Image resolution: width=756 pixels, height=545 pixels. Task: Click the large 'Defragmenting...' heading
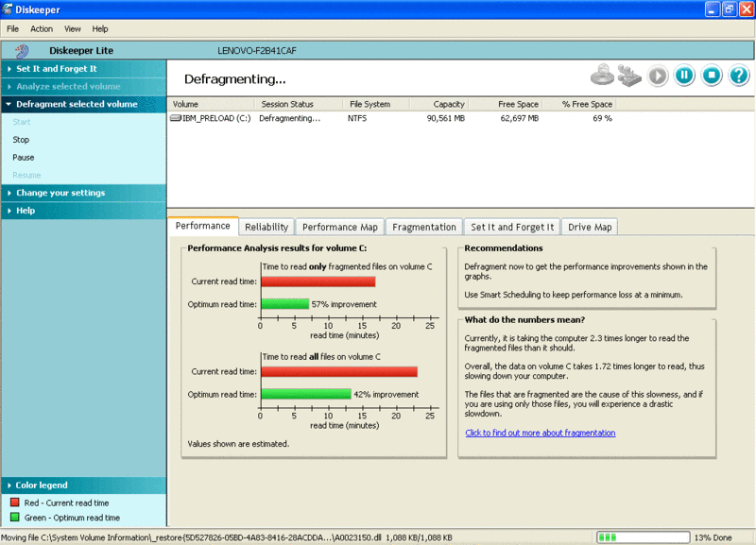(x=234, y=79)
